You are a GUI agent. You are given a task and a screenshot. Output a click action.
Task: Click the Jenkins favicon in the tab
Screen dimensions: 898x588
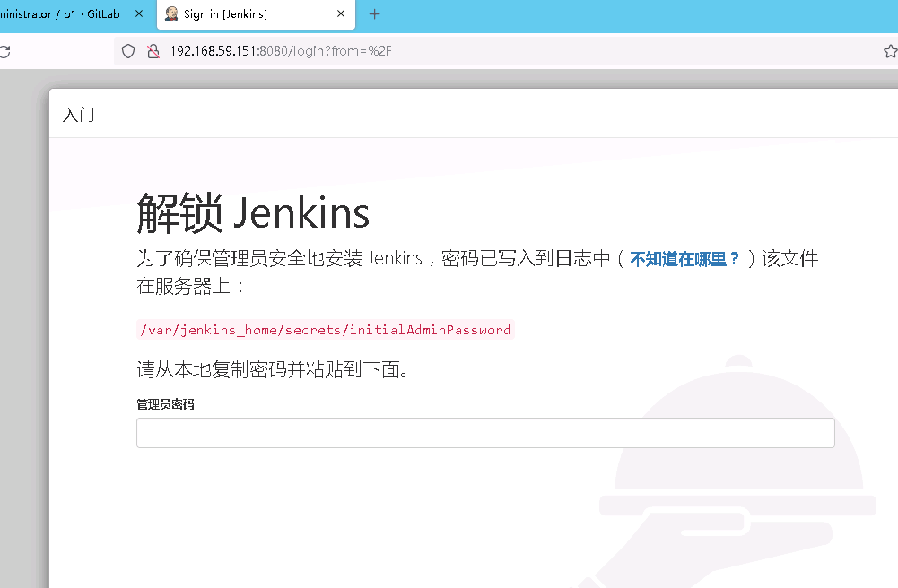point(171,13)
